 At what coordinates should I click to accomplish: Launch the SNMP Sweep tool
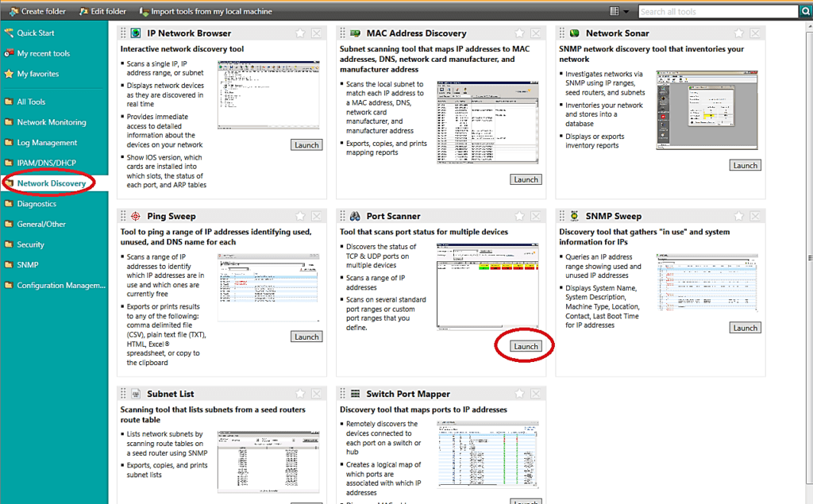click(x=745, y=328)
